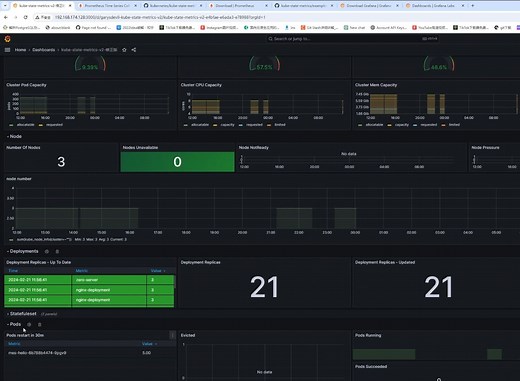Click the first Deployment table row metric cell
Viewport: 520px width, 381px height.
pos(109,280)
